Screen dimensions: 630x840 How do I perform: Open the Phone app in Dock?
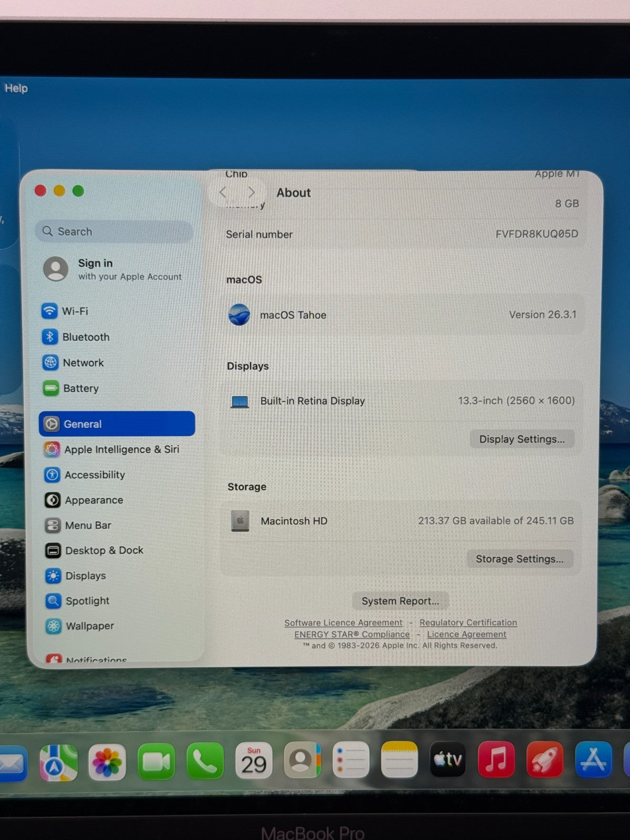(205, 761)
